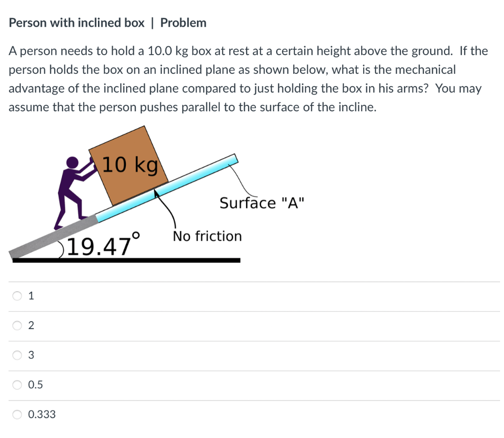Select the radio button for answer 1
The image size is (504, 438).
pyautogui.click(x=17, y=296)
